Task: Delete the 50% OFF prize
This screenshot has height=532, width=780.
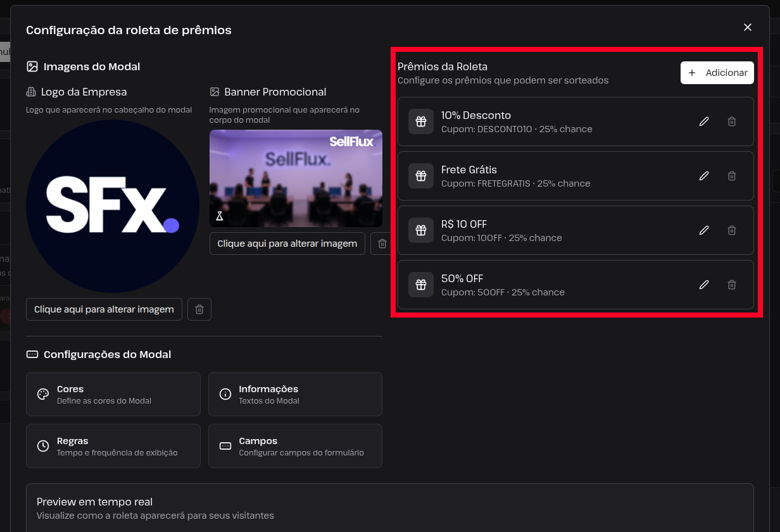Action: click(731, 285)
